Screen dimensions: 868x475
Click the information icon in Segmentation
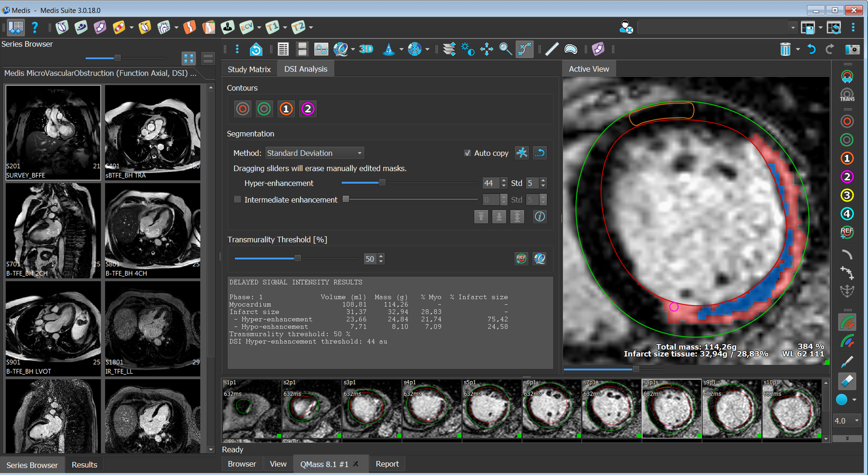click(x=539, y=217)
